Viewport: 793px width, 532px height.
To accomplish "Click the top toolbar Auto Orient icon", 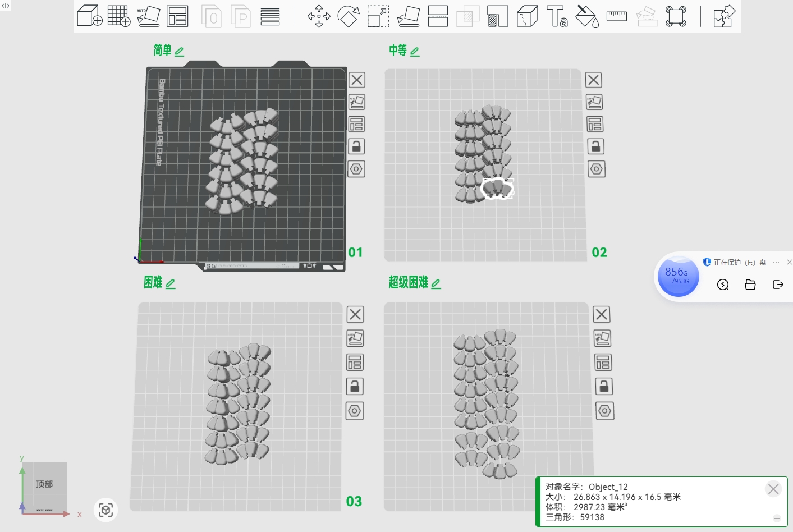I will tap(149, 16).
